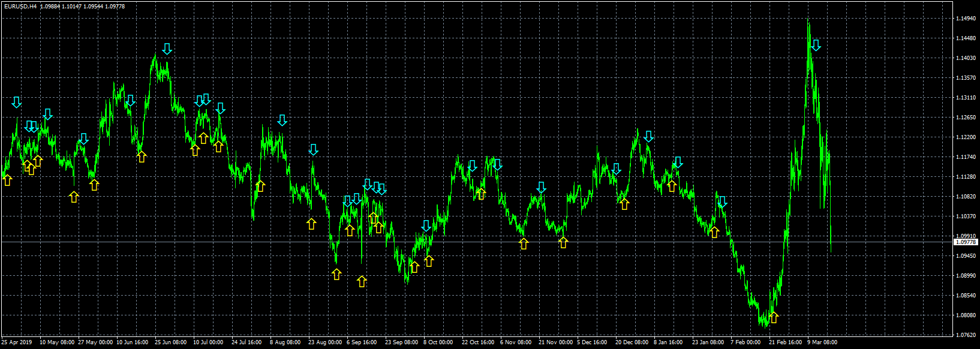Click the 6 Sep 16:00 time label
Viewport: 980px width, 349px height.
pyautogui.click(x=362, y=342)
